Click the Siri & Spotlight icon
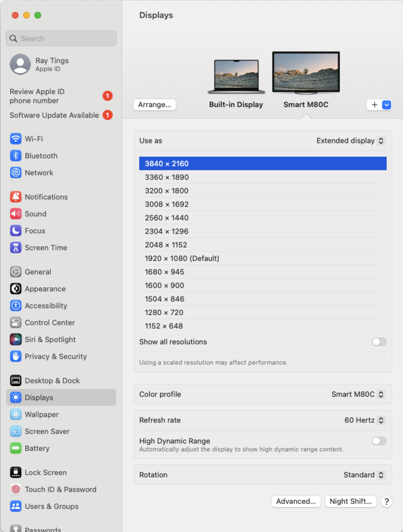The height and width of the screenshot is (532, 403). coord(16,339)
